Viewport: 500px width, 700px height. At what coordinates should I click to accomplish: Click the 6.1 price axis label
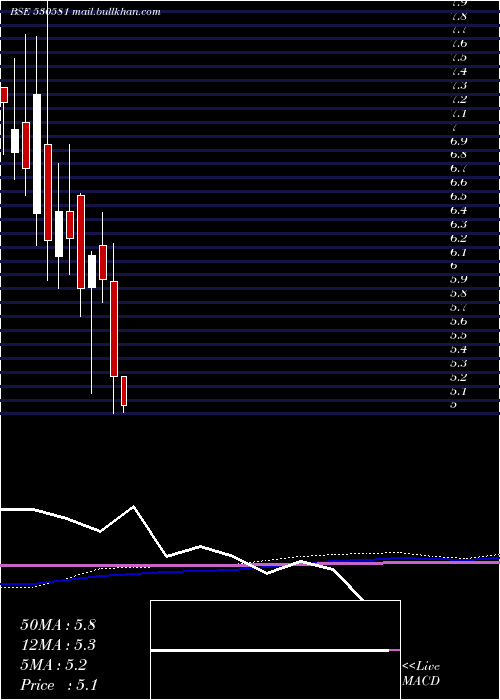(459, 252)
